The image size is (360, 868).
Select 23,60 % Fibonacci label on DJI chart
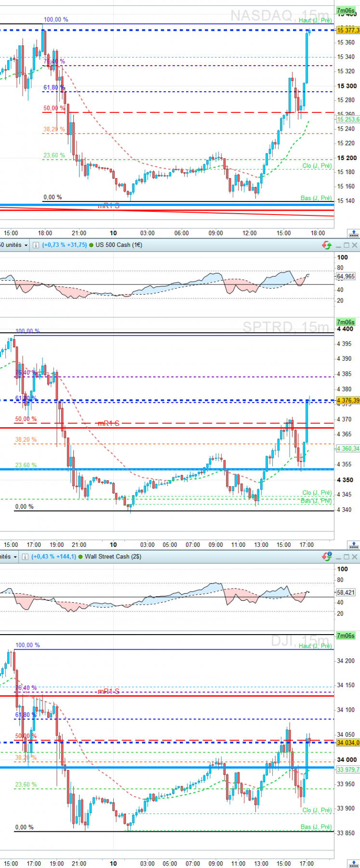(x=26, y=785)
